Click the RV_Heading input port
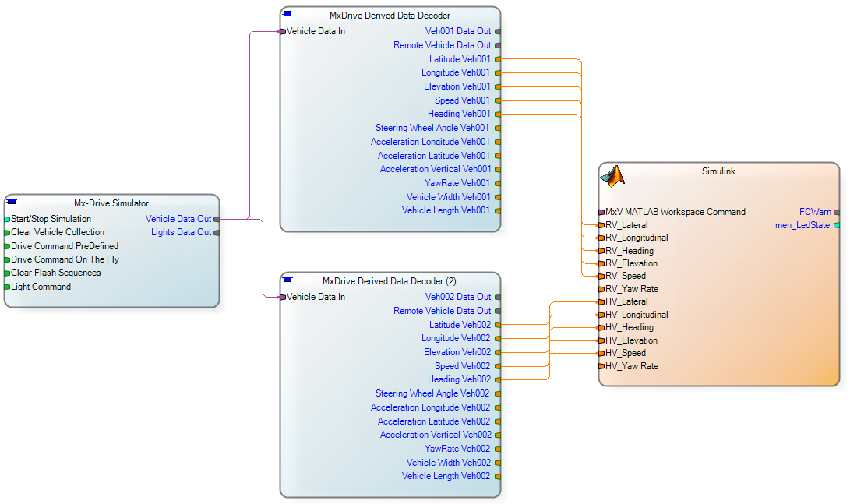This screenshot has width=850, height=504. (601, 252)
